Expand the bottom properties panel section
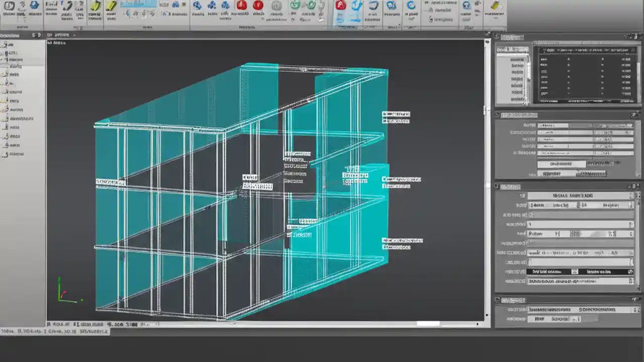644x362 pixels. [635, 300]
